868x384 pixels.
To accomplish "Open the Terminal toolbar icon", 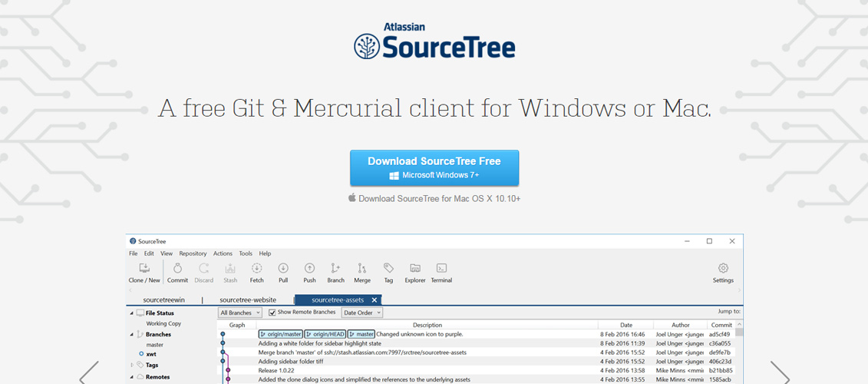I will [442, 268].
